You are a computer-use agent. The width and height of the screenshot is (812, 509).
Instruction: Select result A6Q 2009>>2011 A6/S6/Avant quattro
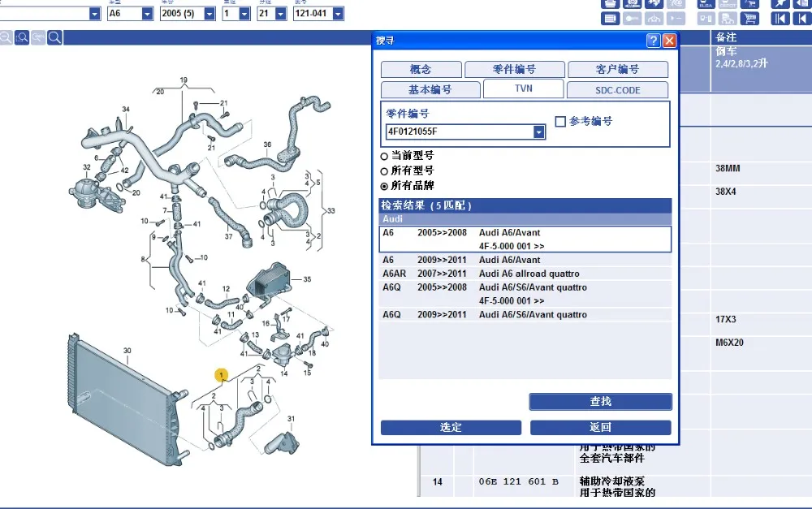pos(525,314)
